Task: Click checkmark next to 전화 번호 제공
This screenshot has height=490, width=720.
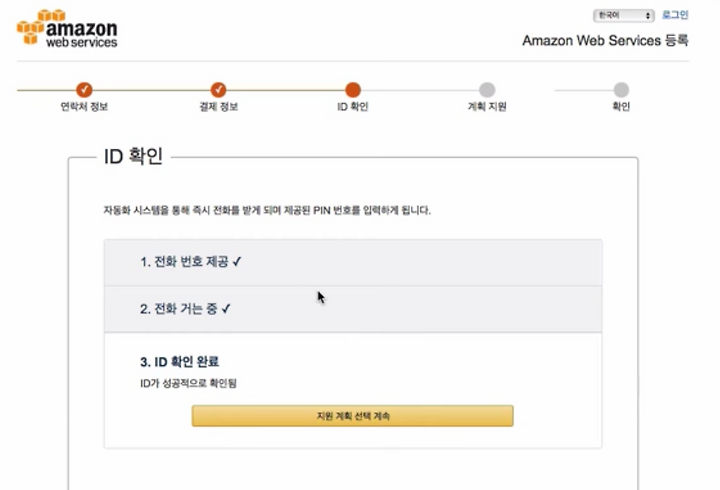Action: click(236, 262)
